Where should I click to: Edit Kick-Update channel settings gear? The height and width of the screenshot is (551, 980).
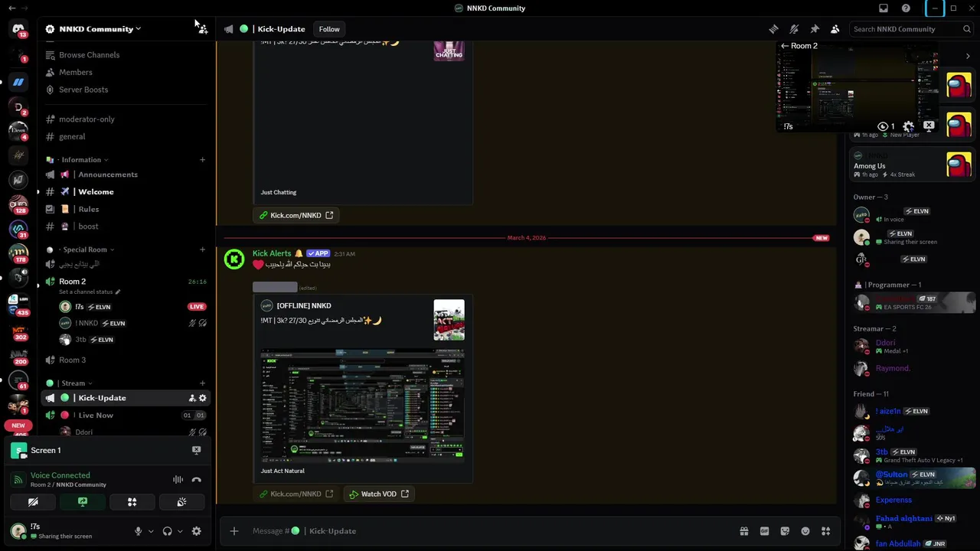click(202, 398)
